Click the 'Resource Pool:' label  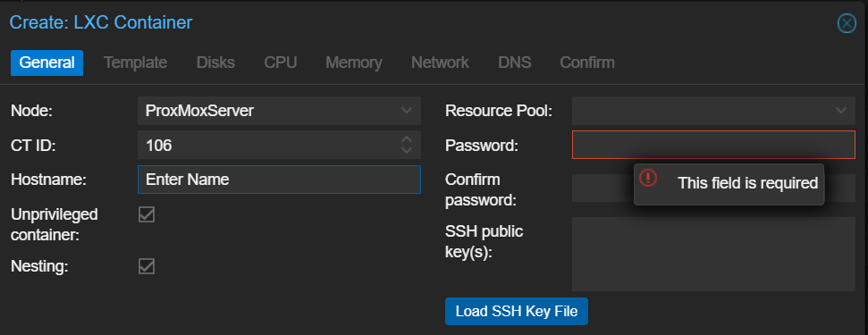coord(499,111)
